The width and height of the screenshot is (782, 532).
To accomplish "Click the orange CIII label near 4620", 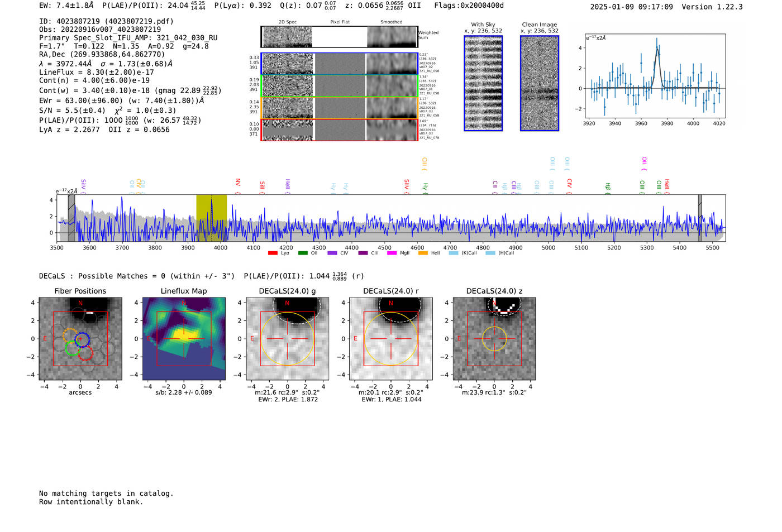I will click(424, 164).
